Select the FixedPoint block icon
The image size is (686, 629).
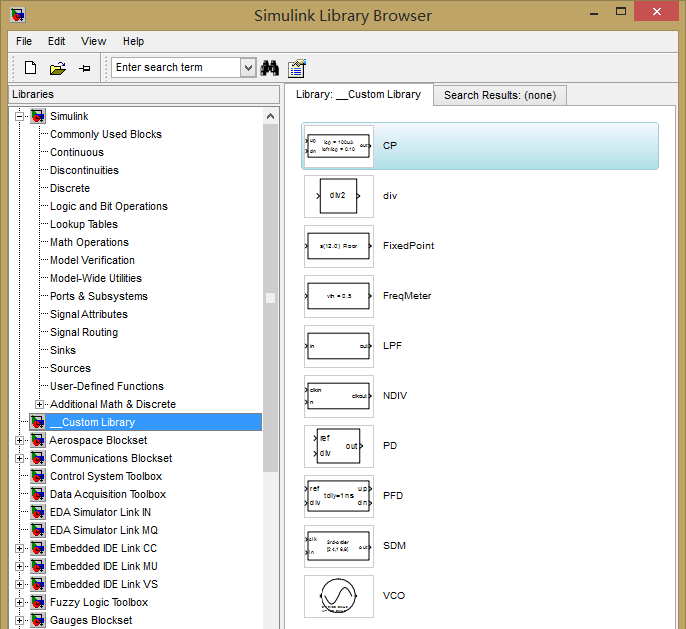[x=339, y=246]
